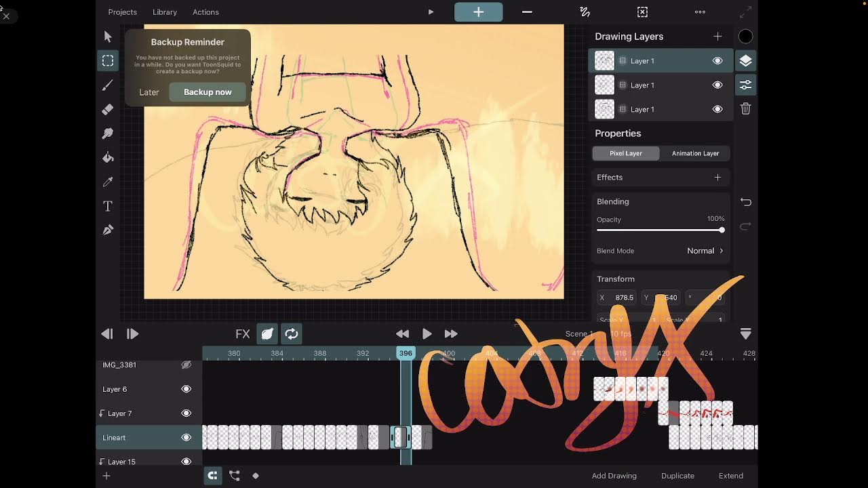Choose the Fill bucket tool
This screenshot has height=488, width=868.
pos(108,157)
